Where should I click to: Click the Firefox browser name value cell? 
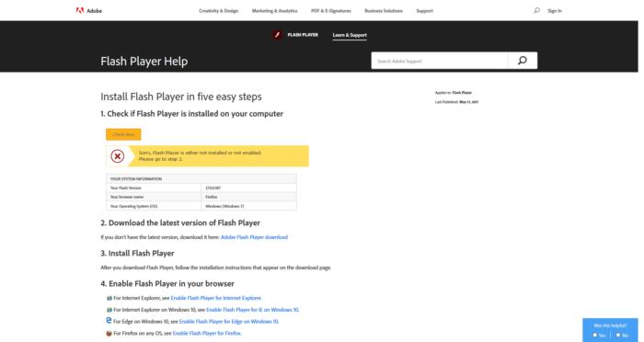pyautogui.click(x=249, y=197)
